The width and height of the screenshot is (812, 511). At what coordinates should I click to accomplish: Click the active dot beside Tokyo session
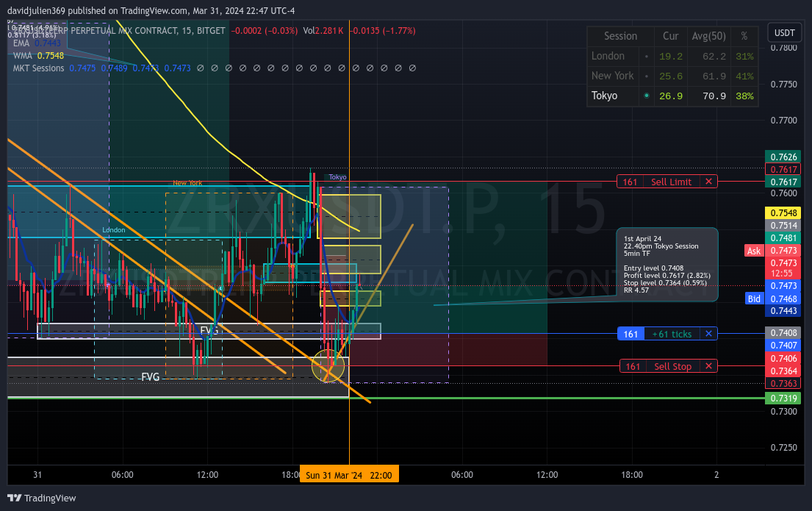coord(646,96)
